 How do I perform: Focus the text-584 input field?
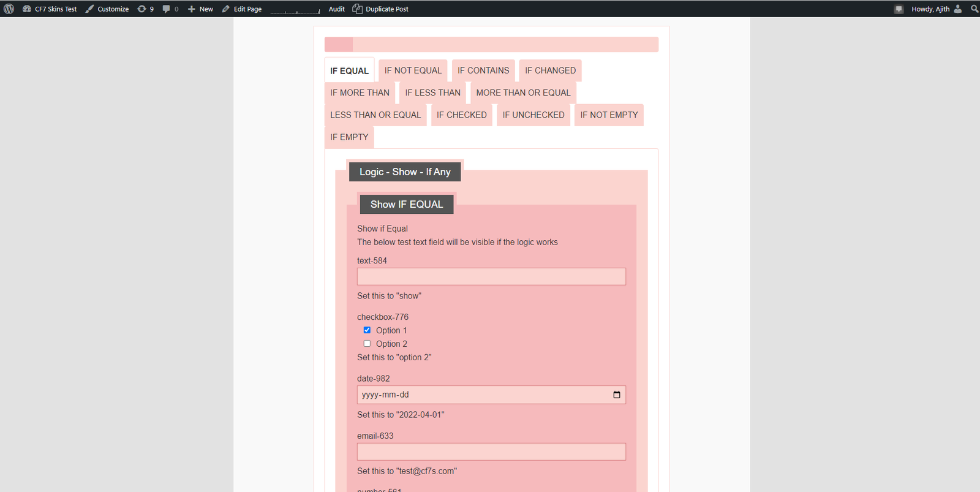[491, 276]
